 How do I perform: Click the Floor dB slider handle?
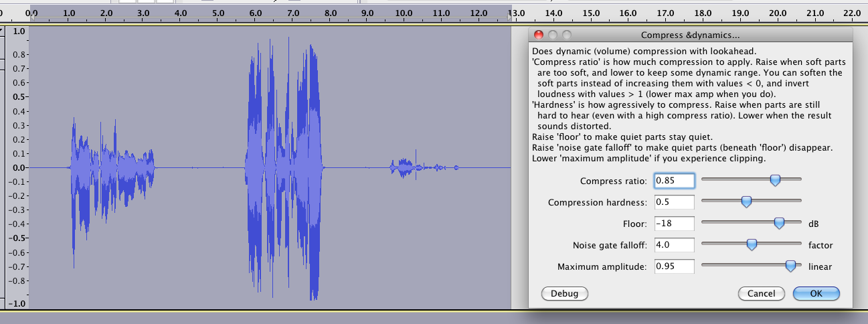click(x=779, y=223)
